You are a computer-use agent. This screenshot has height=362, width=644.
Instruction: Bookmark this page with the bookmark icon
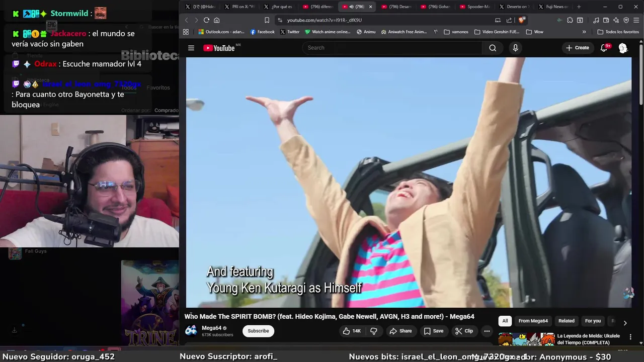pyautogui.click(x=267, y=20)
